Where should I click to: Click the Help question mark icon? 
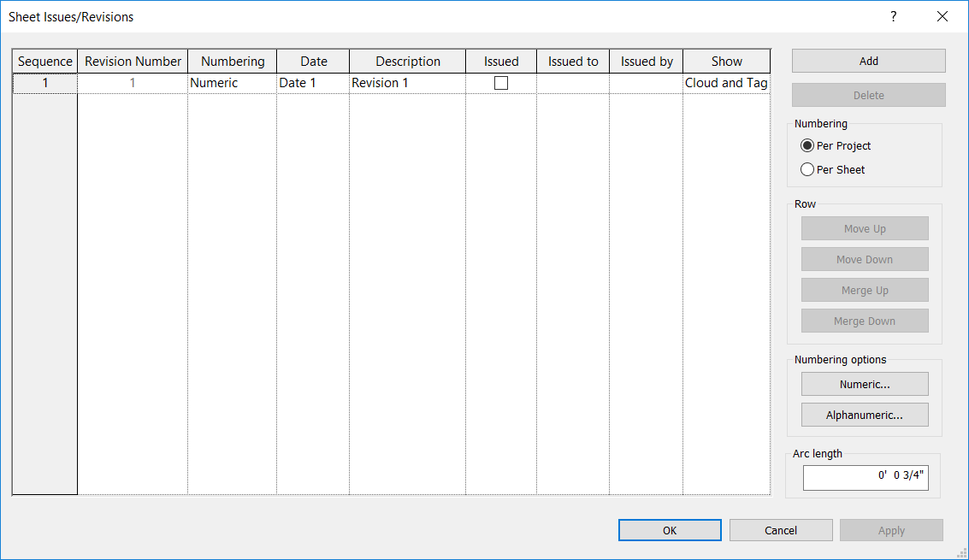[893, 16]
